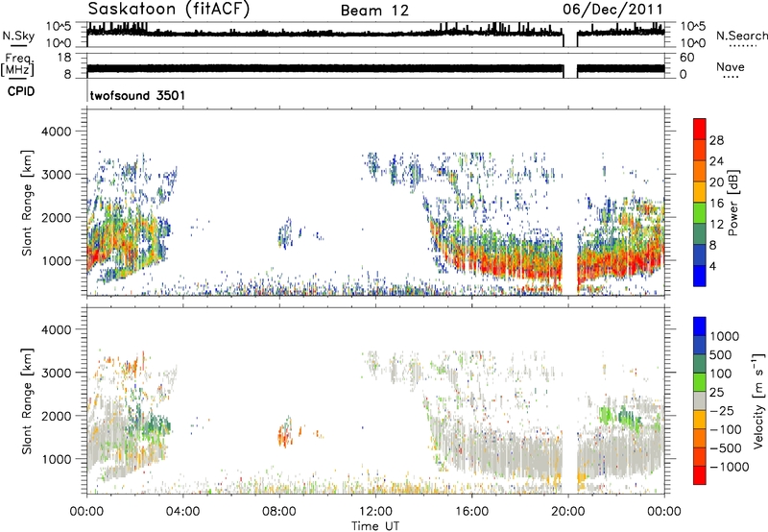Click the 'N.Search' label
The image size is (768, 532).
[x=741, y=36]
